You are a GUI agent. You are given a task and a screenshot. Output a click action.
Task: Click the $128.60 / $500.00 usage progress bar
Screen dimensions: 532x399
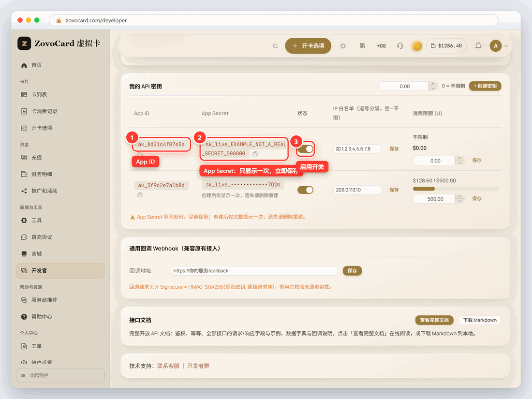(456, 189)
